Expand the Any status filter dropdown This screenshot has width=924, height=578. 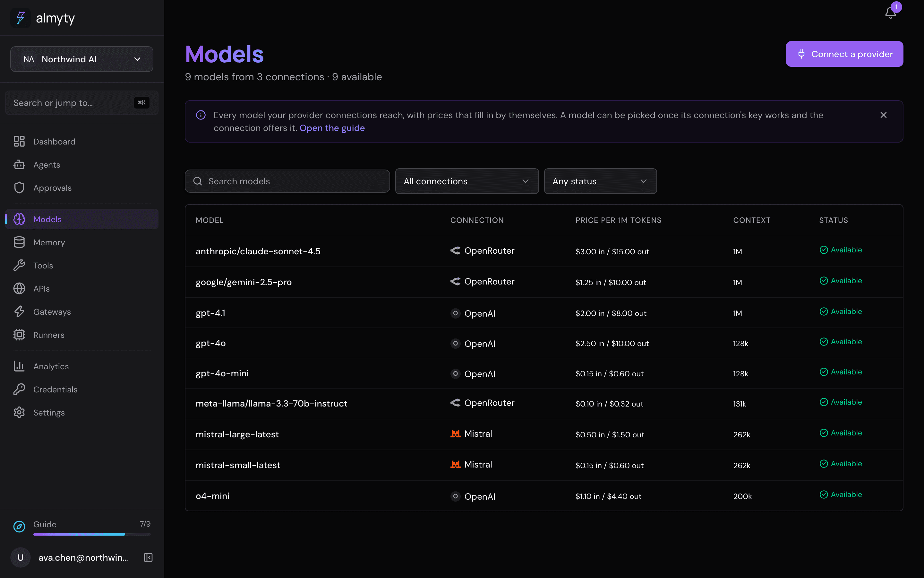coord(600,181)
